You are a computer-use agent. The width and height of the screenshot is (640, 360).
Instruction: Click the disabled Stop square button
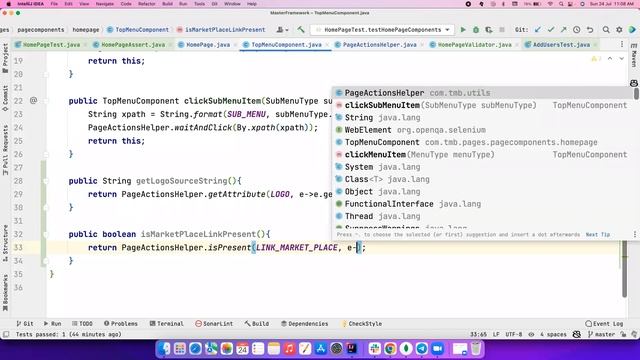coord(502,30)
